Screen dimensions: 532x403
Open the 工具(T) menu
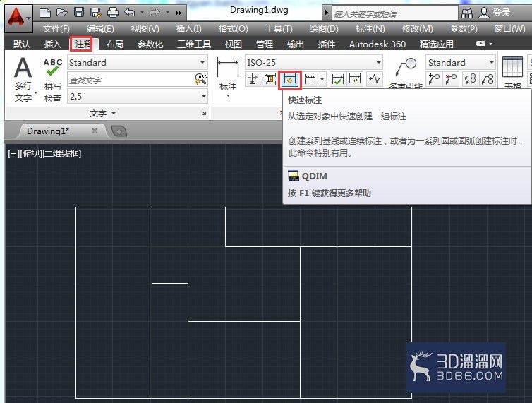click(x=279, y=29)
